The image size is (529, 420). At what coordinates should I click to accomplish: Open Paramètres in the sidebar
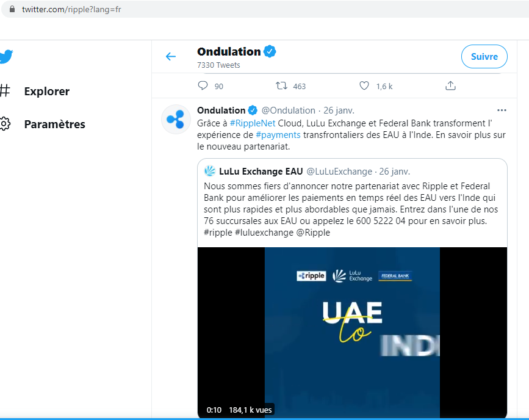(54, 125)
